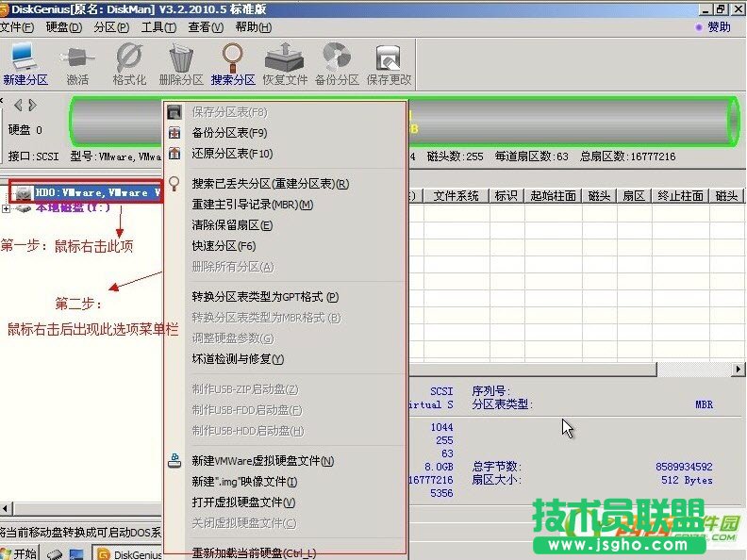Click the 每道扇区数:63 text
The image size is (747, 560).
click(x=531, y=156)
